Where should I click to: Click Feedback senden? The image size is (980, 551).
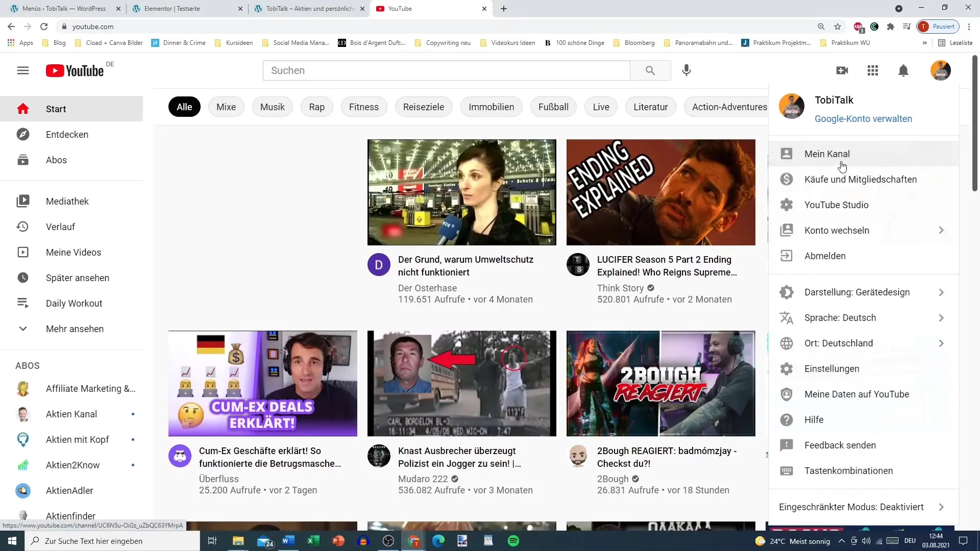(864, 445)
